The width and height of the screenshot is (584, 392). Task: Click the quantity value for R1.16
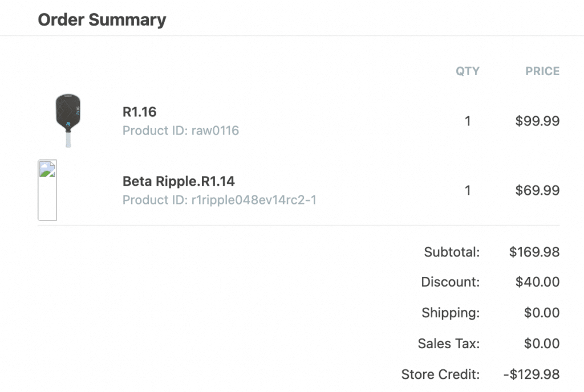pos(468,121)
